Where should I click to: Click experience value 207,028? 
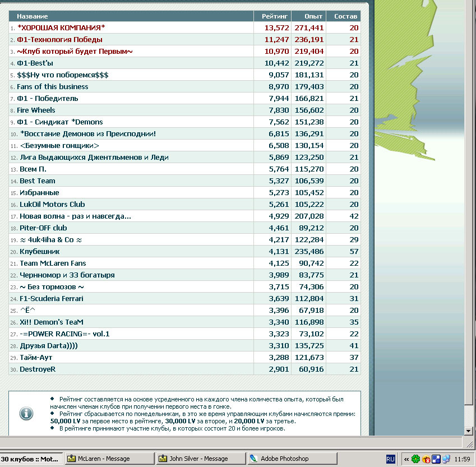pyautogui.click(x=309, y=216)
